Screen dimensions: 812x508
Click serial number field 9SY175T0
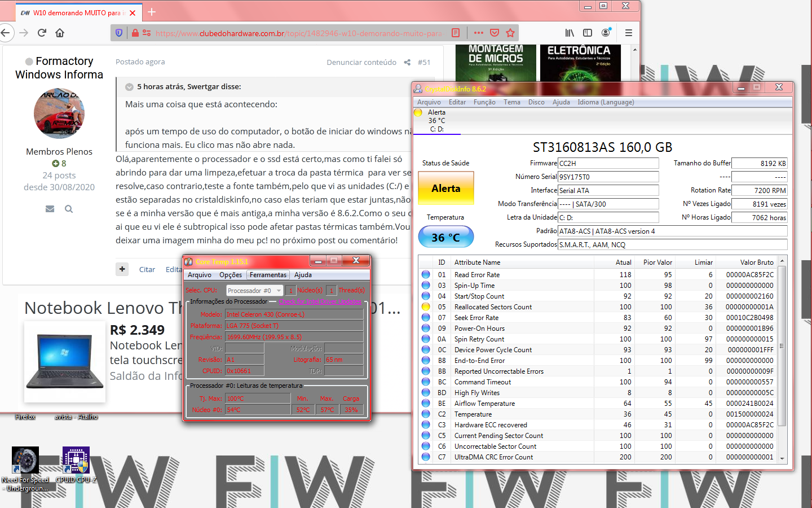click(608, 177)
